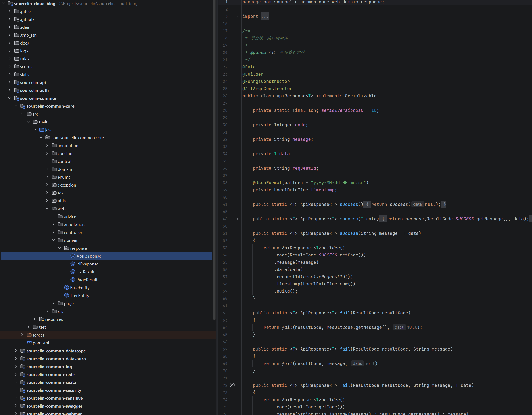Click the context package icon
The image size is (532, 415).
coord(54,161)
